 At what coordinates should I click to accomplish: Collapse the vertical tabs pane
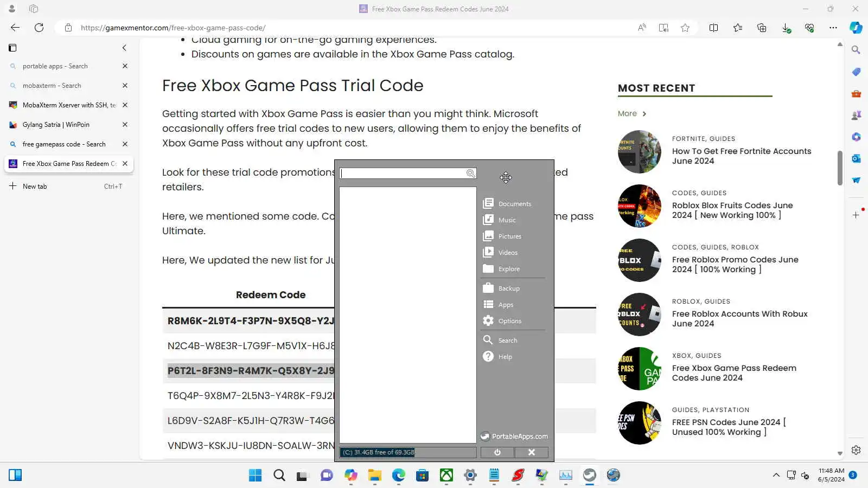[x=124, y=48]
